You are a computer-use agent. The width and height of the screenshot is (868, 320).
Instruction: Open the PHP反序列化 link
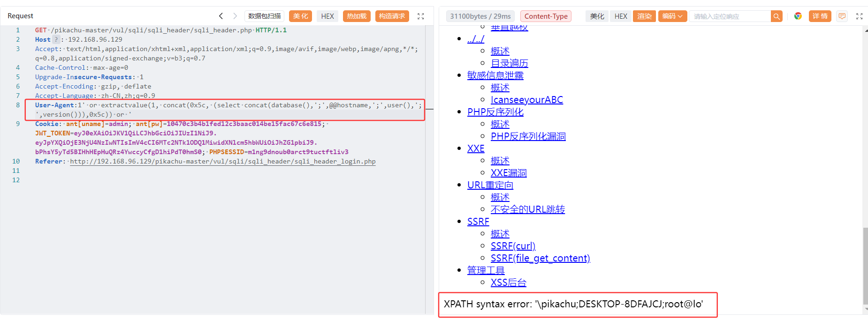pyautogui.click(x=495, y=112)
